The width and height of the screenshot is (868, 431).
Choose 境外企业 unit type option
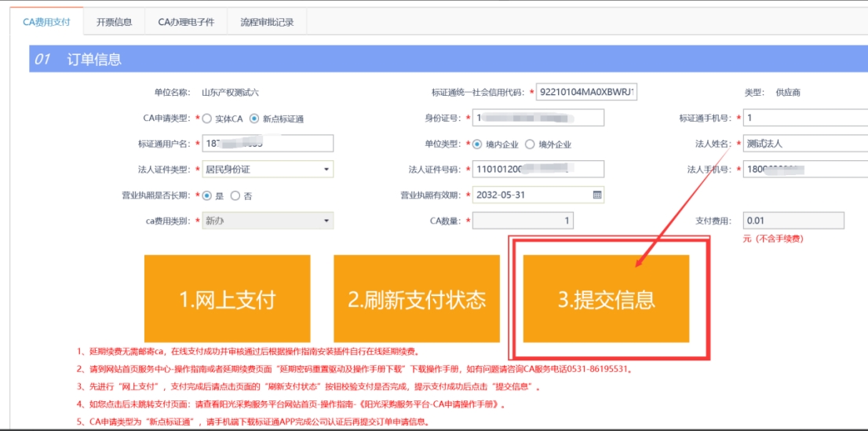click(530, 144)
